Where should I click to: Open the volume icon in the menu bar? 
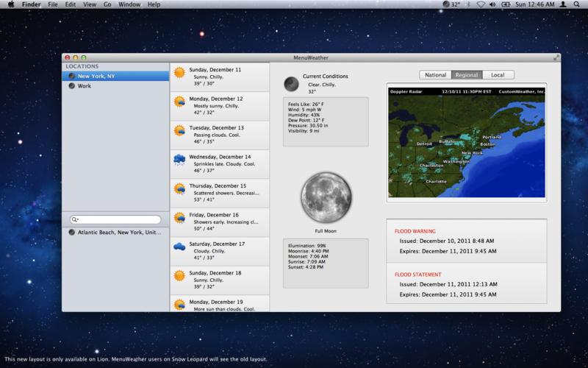(x=492, y=4)
